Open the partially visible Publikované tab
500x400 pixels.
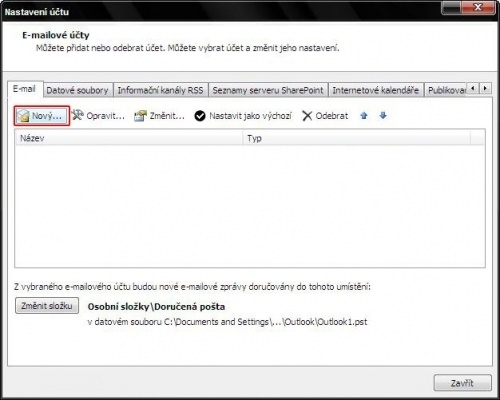pyautogui.click(x=446, y=90)
